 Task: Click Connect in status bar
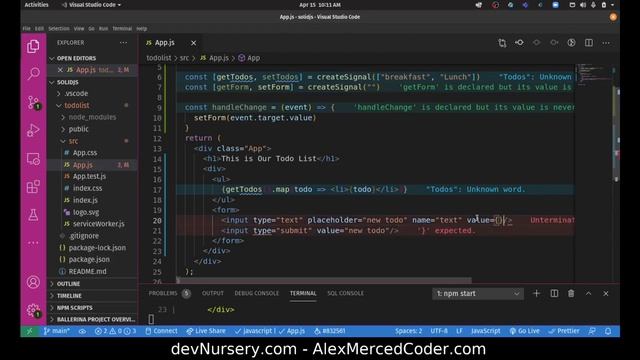[x=161, y=331]
